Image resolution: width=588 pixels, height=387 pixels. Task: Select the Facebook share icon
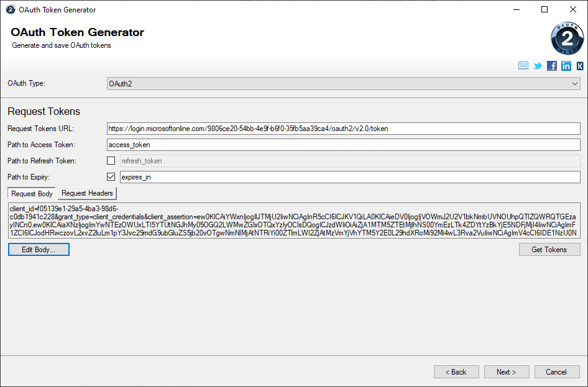click(551, 66)
